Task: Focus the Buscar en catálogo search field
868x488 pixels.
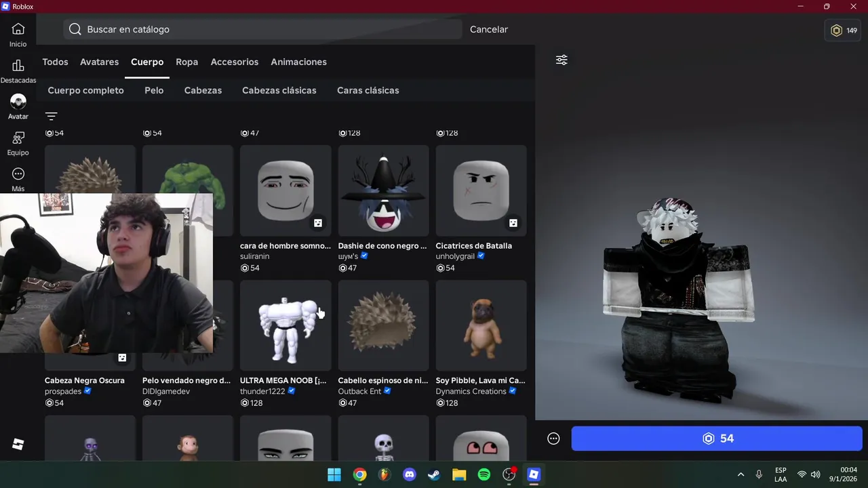Action: click(263, 29)
